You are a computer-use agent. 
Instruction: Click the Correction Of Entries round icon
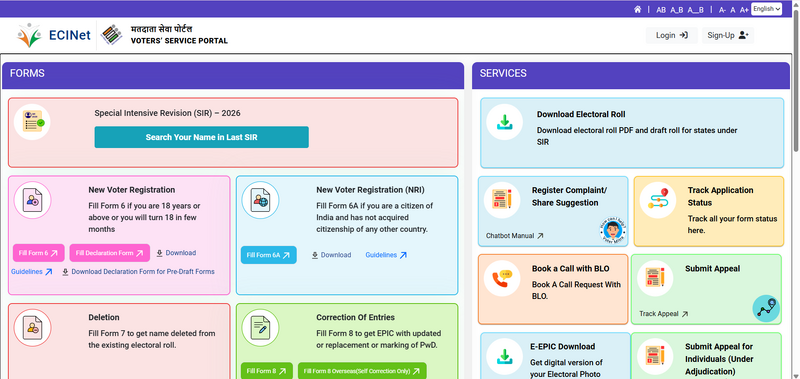pyautogui.click(x=260, y=327)
